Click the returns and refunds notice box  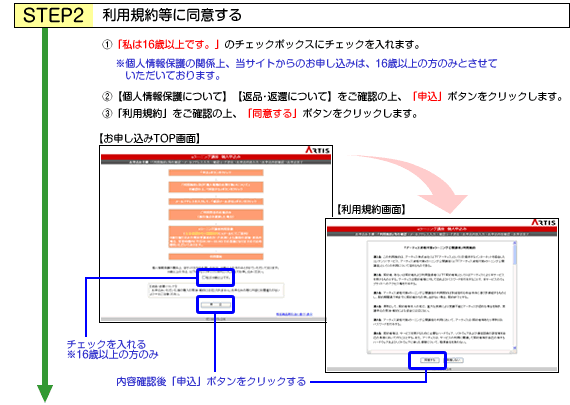(216, 290)
